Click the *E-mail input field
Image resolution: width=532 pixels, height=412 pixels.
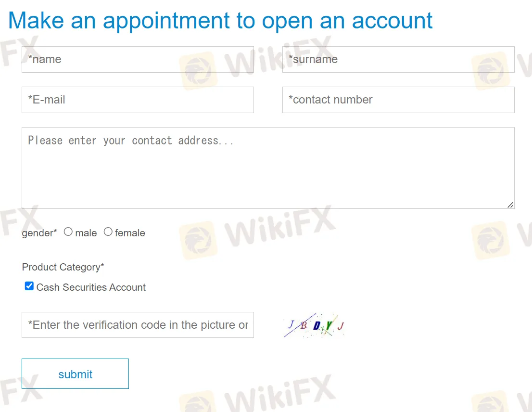(138, 100)
